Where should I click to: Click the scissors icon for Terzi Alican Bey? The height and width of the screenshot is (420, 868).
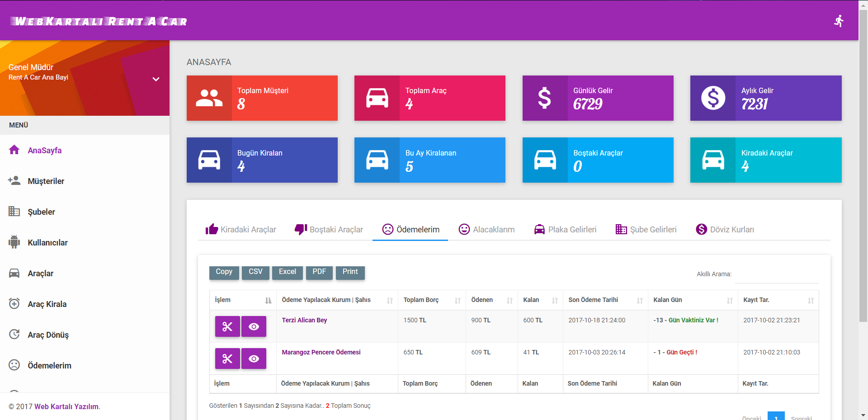click(x=227, y=326)
